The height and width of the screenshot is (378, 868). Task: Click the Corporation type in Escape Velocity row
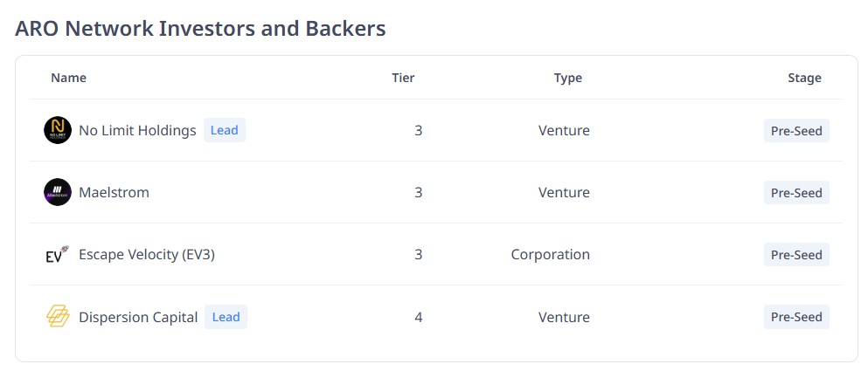point(551,255)
